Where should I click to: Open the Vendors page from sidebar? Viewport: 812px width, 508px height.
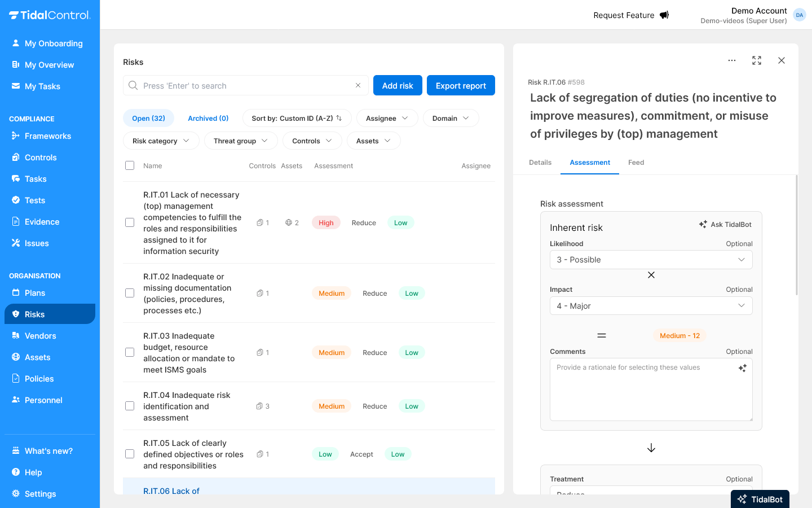40,336
